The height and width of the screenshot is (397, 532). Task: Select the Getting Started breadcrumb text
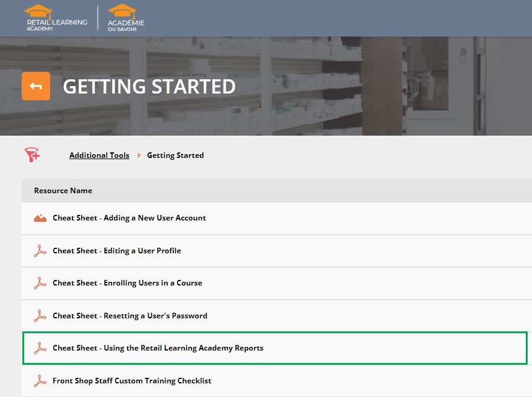(175, 155)
